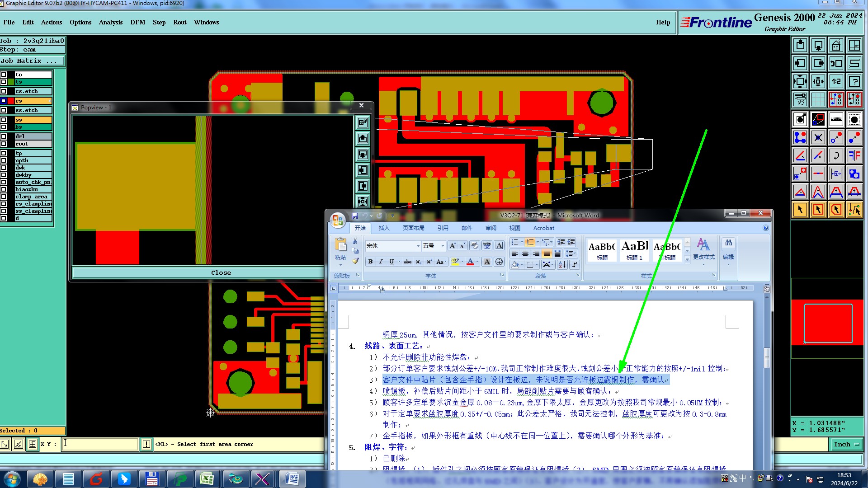Image resolution: width=868 pixels, height=488 pixels.
Task: Open the Job Matrix button
Action: (32, 61)
